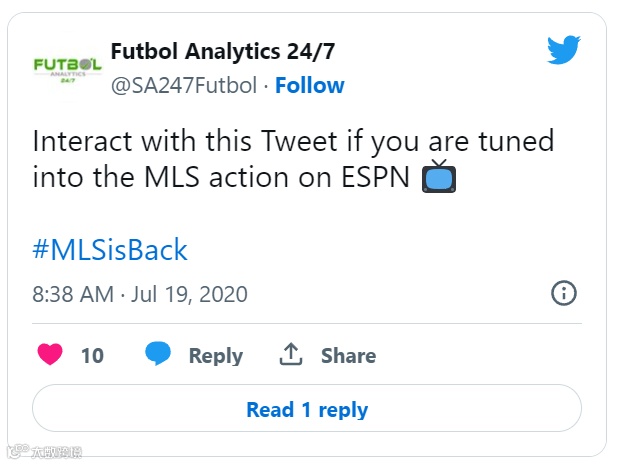Open the Read 1 reply button
Image resolution: width=617 pixels, height=465 pixels.
point(307,408)
